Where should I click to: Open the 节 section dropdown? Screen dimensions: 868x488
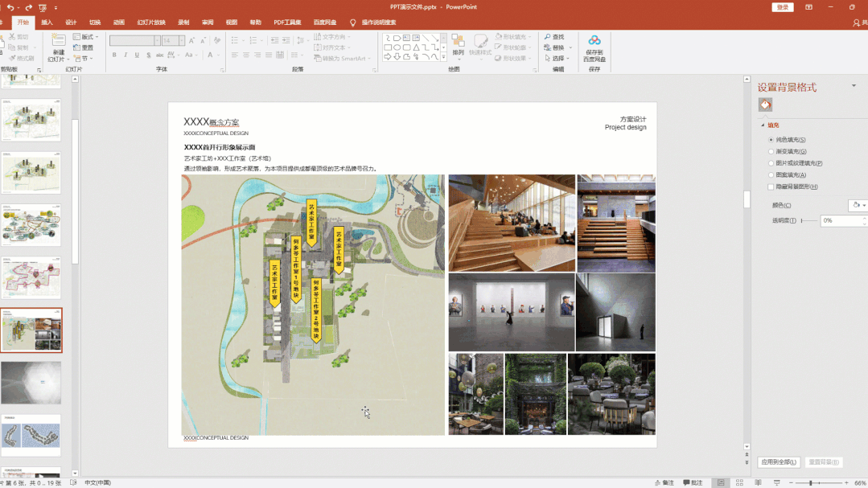point(84,59)
